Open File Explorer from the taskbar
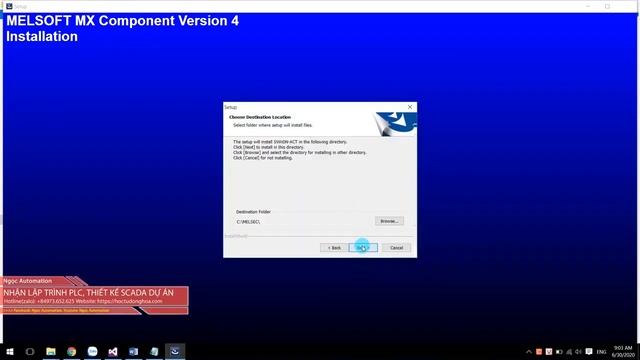The image size is (640, 360). (x=51, y=351)
